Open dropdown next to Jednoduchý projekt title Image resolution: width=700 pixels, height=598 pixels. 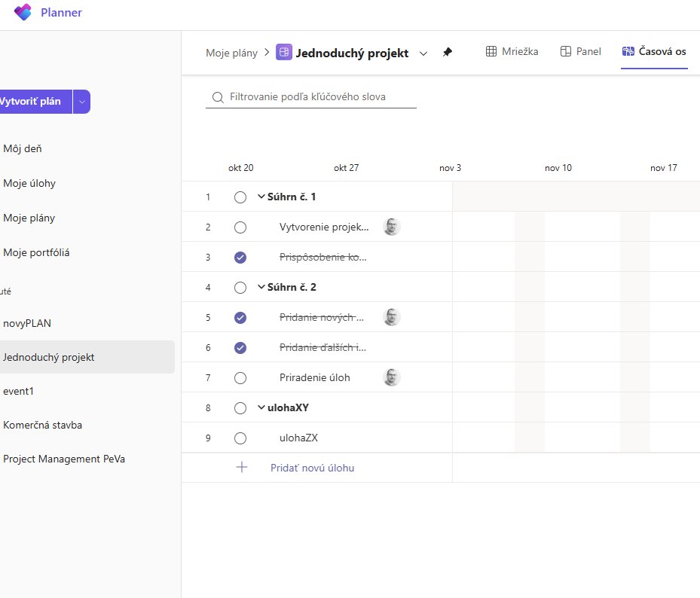pyautogui.click(x=423, y=53)
